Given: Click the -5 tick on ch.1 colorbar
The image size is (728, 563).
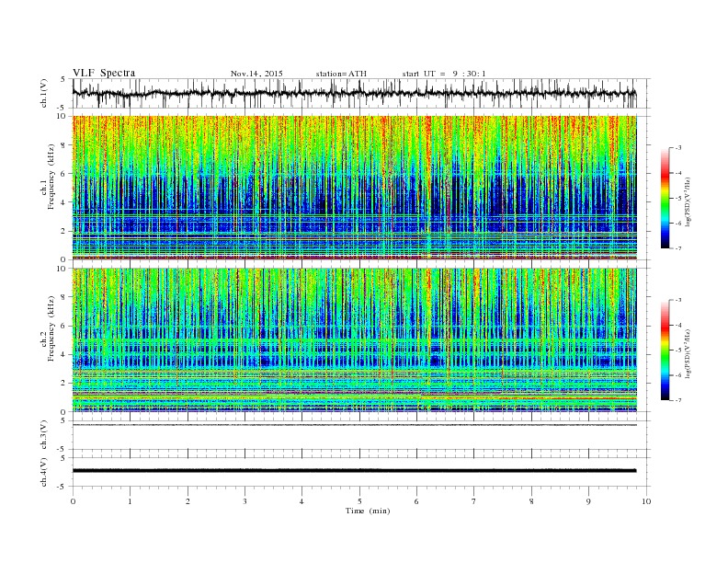Looking at the screenshot, I should click(678, 198).
